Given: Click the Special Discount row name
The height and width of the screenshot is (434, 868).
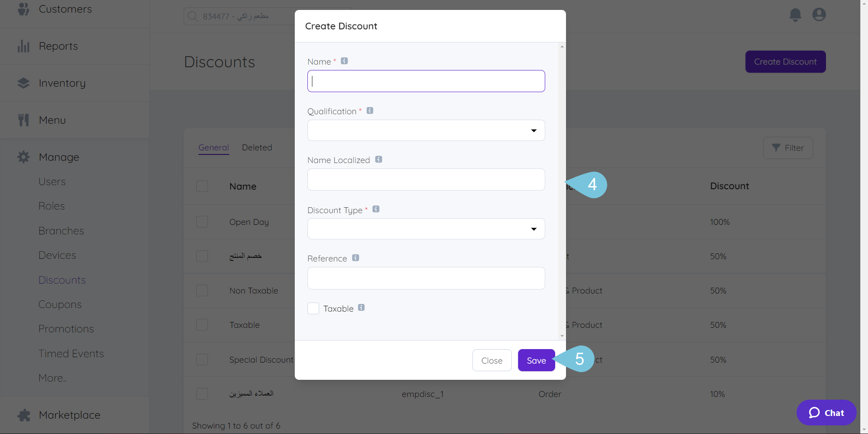Looking at the screenshot, I should 261,359.
